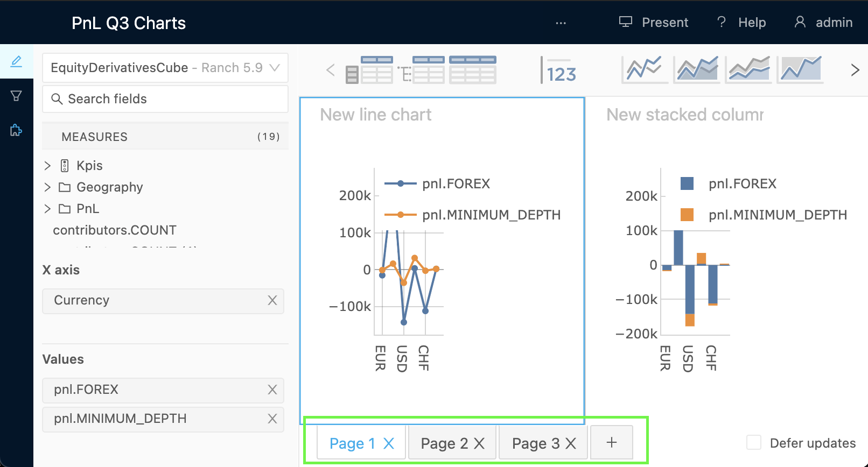The image size is (868, 467).
Task: Select the tree table widget icon
Action: point(421,70)
